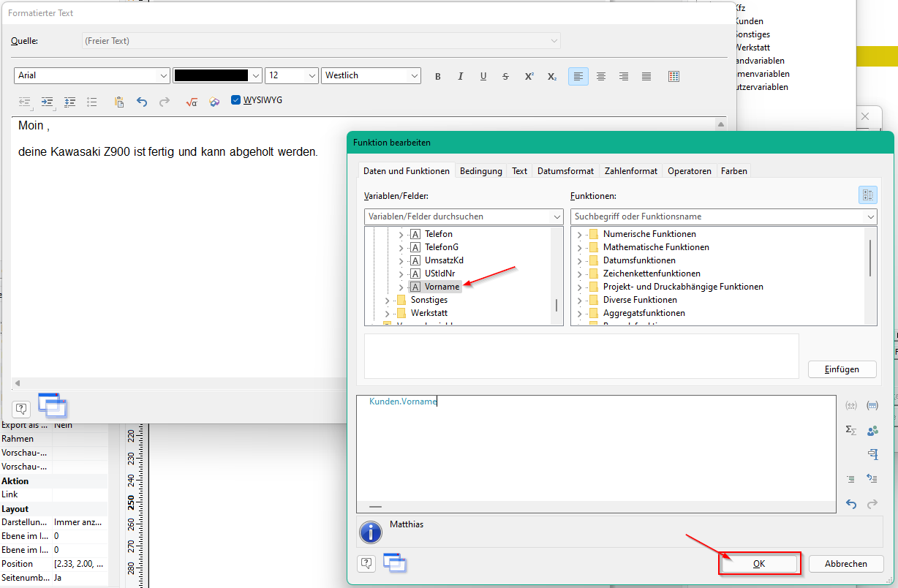Undo last change in text editor
898x588 pixels.
pyautogui.click(x=142, y=102)
